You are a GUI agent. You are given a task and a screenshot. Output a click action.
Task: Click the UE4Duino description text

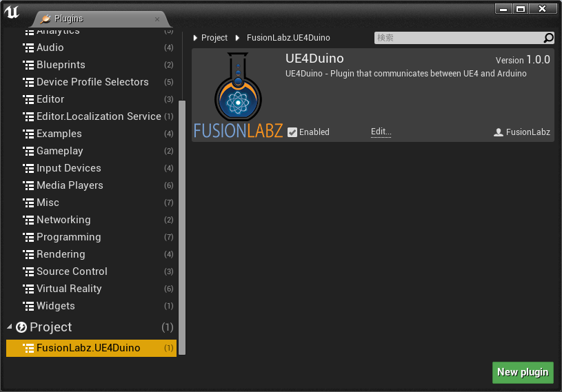click(x=405, y=74)
